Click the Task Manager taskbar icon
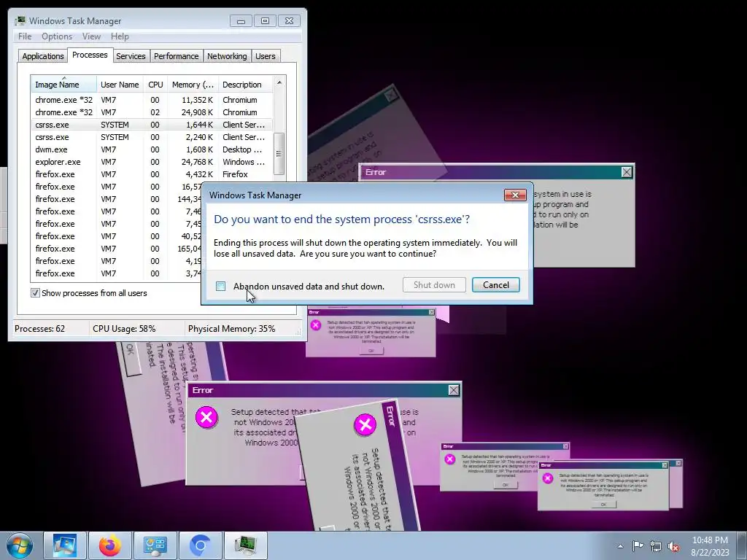This screenshot has width=747, height=560. tap(245, 545)
